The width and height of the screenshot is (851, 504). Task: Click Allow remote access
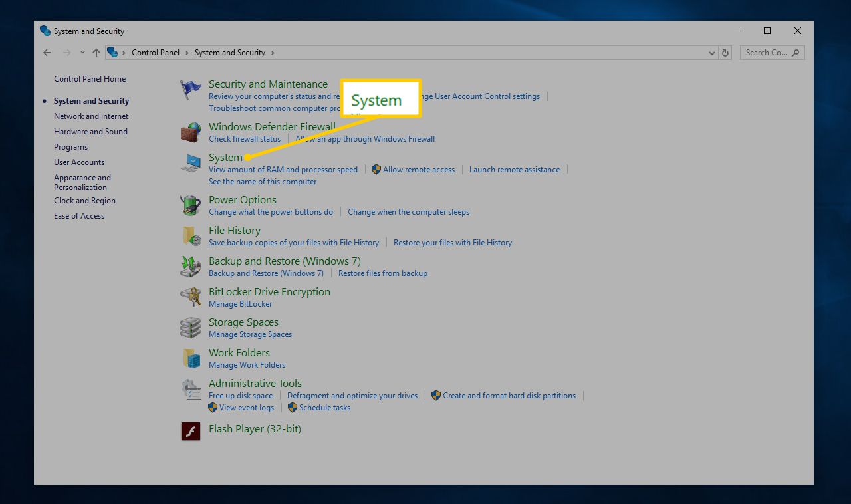(419, 170)
